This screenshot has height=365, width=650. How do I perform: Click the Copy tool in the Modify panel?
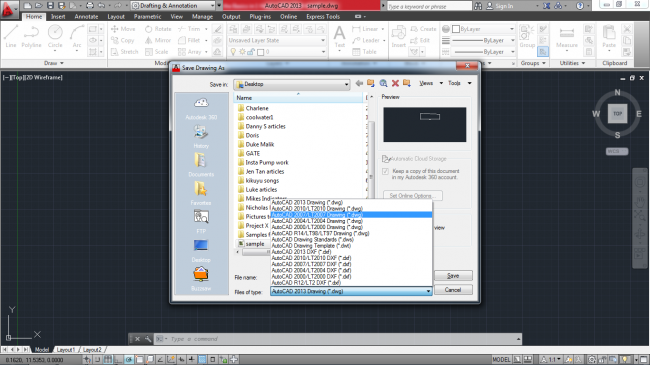point(123,40)
